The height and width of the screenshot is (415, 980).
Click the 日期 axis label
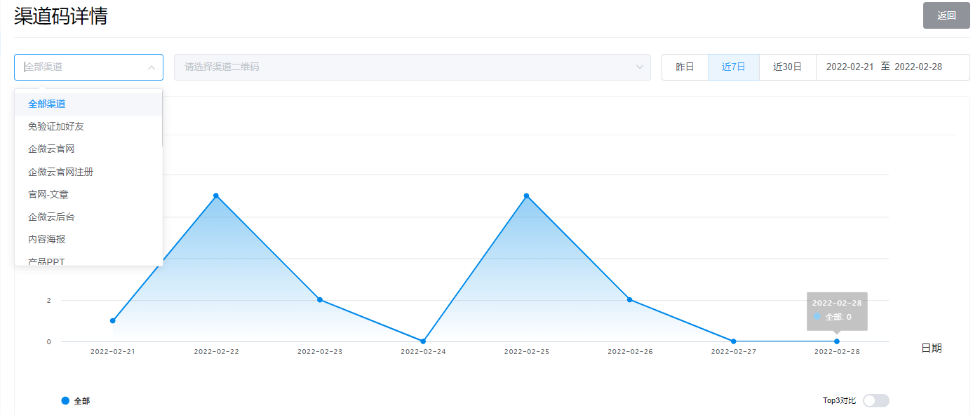click(932, 348)
